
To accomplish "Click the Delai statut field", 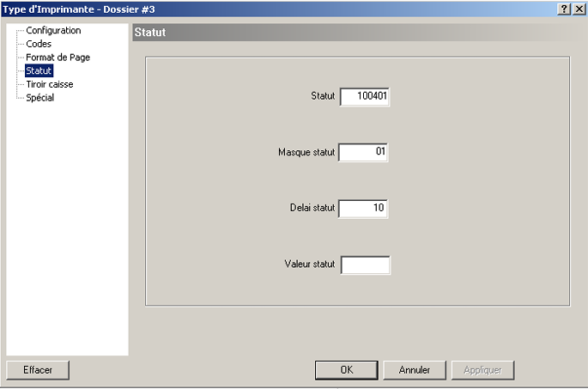I will [363, 209].
